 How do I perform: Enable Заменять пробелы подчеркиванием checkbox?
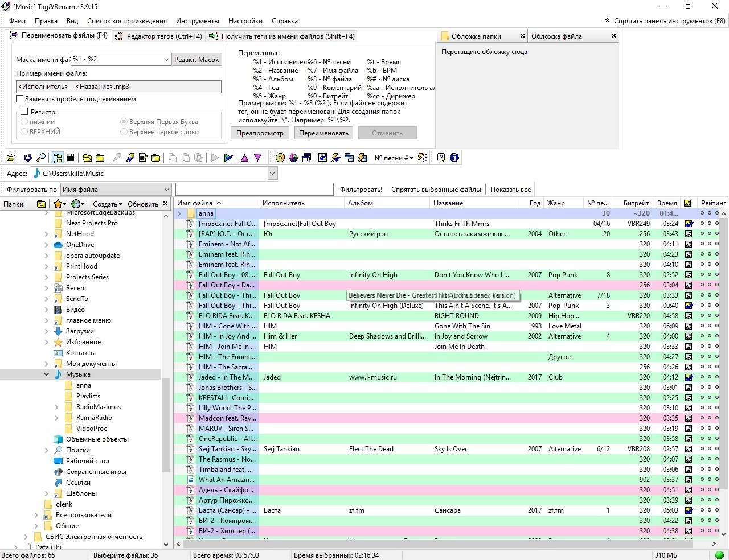[x=20, y=99]
